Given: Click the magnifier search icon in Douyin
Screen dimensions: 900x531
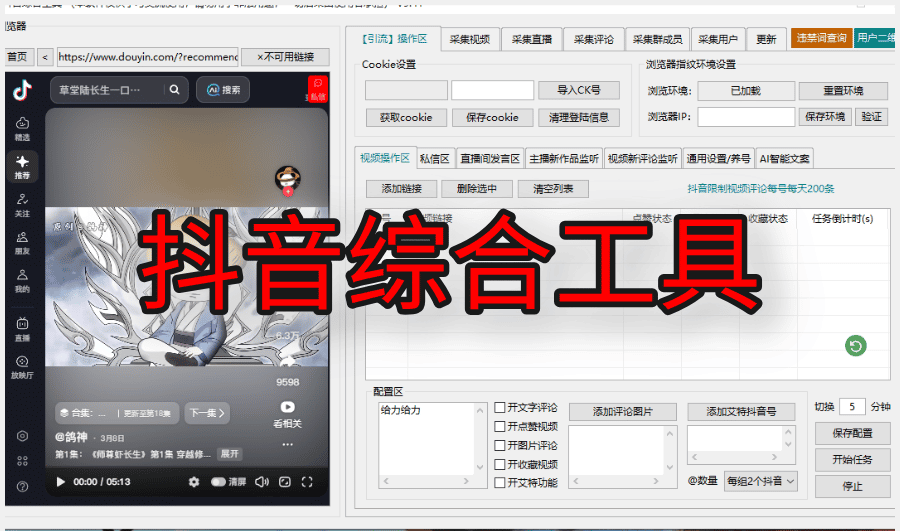Looking at the screenshot, I should (x=175, y=90).
